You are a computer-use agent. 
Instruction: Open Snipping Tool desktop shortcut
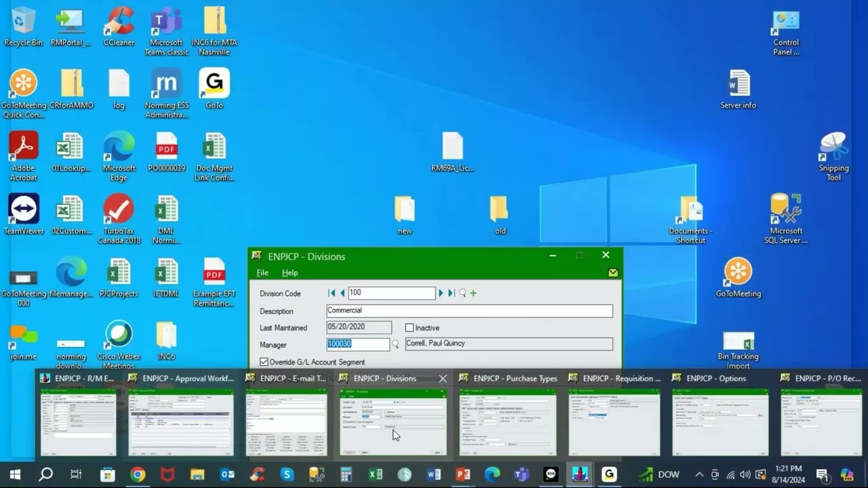pyautogui.click(x=833, y=157)
